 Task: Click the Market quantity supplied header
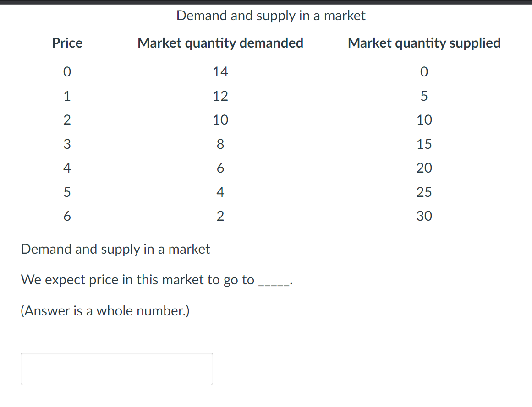pyautogui.click(x=424, y=43)
